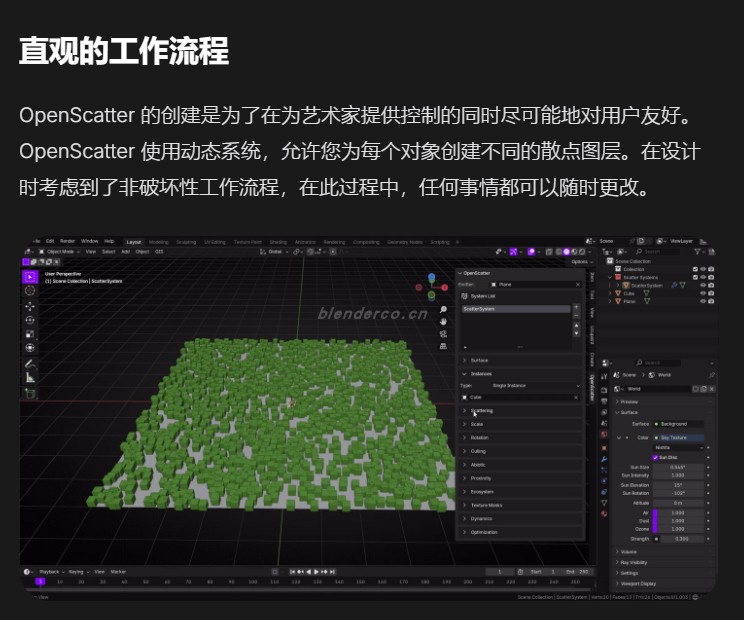The width and height of the screenshot is (744, 620).
Task: Toggle the camera view icon
Action: [x=443, y=333]
